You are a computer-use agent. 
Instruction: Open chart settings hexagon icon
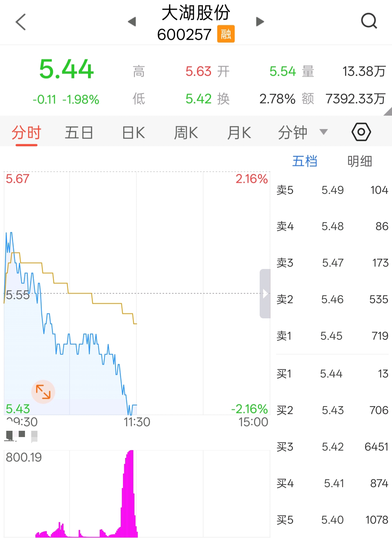tap(361, 132)
